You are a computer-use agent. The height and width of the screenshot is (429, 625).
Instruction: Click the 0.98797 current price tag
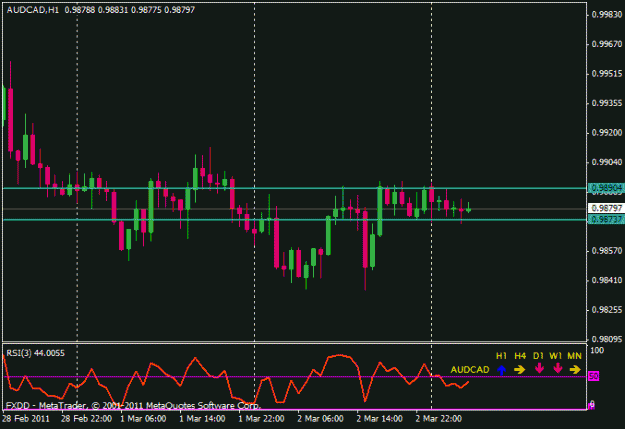pyautogui.click(x=606, y=208)
